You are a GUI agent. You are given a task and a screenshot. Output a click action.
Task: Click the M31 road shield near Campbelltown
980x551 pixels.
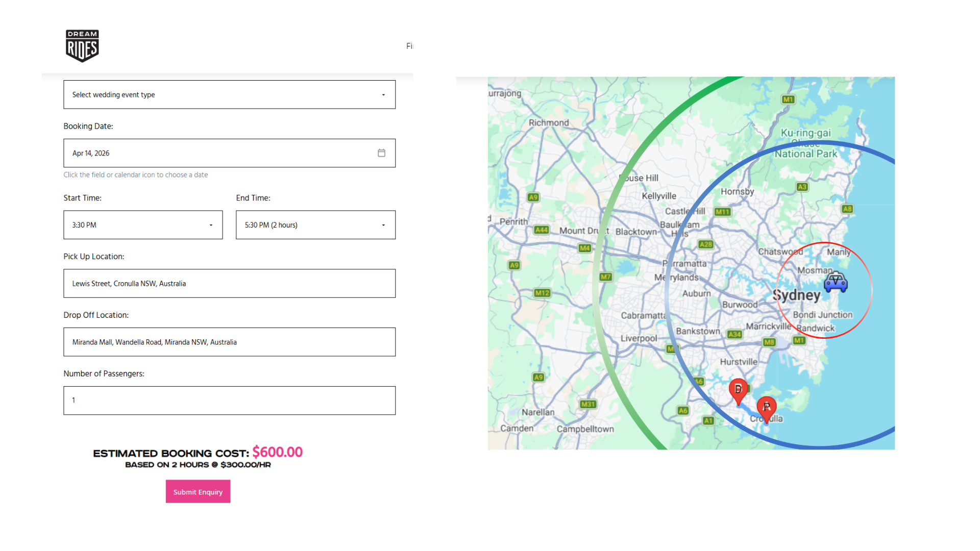coord(588,404)
